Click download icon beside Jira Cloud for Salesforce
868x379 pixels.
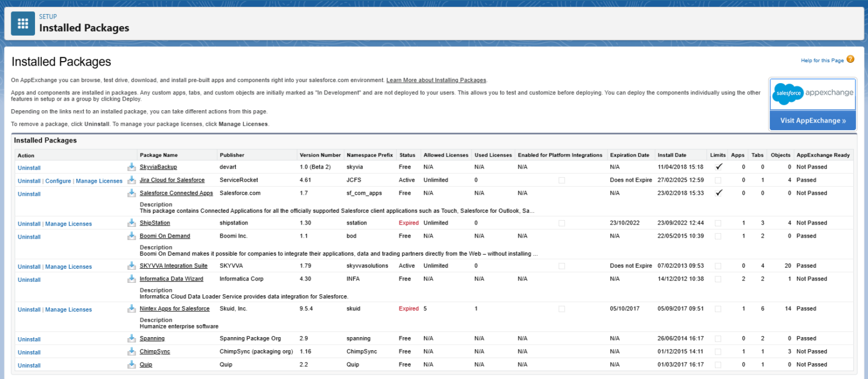tap(132, 180)
